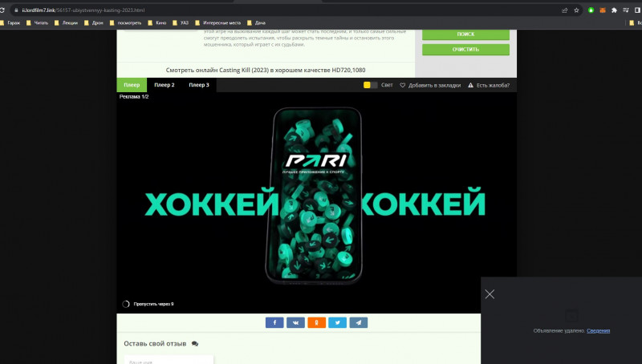Screen dimensions: 642x364
Task: Share via Telegram button
Action: point(358,322)
